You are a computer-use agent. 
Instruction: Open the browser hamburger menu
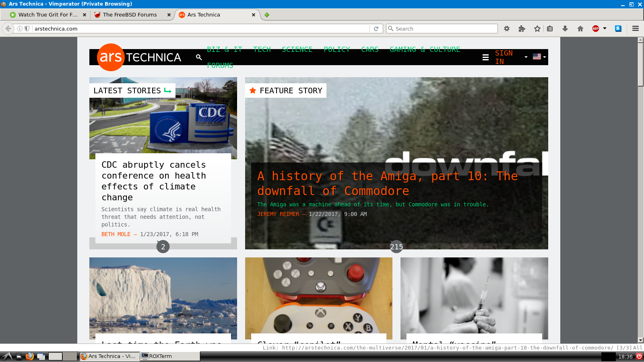(x=636, y=29)
